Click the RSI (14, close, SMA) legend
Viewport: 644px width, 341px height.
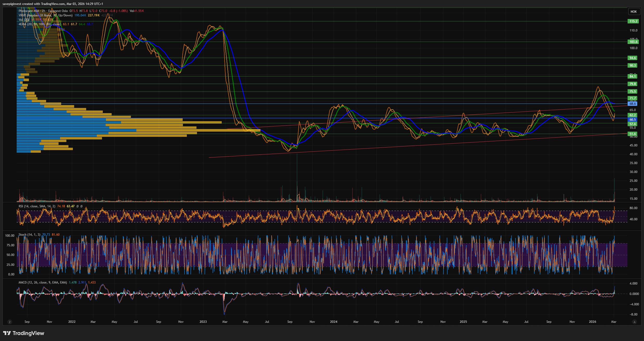tap(37, 206)
